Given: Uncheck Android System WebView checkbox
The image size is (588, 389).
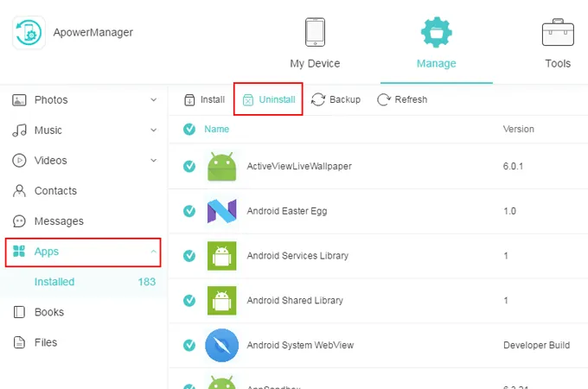Looking at the screenshot, I should coord(189,345).
